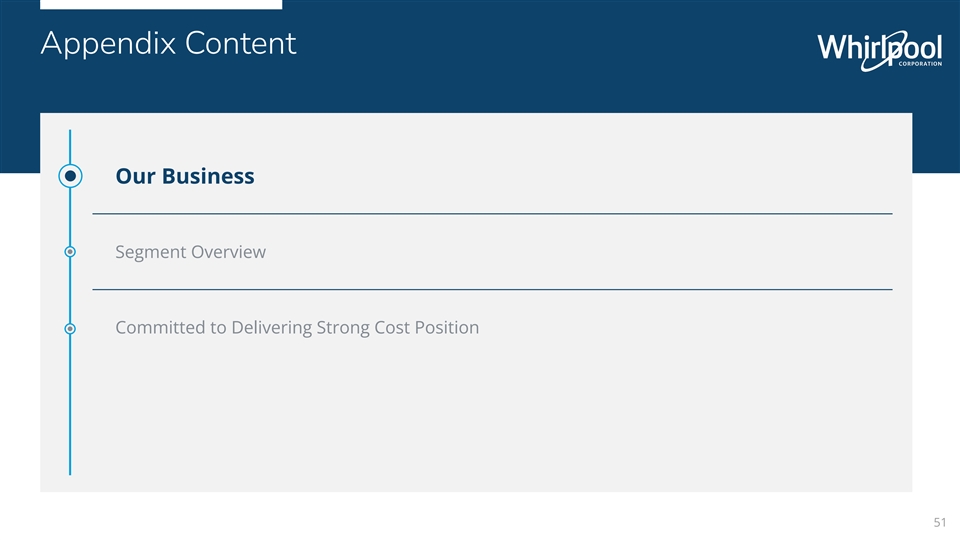
Task: Select the Our Business timeline bullet
Action: (70, 176)
